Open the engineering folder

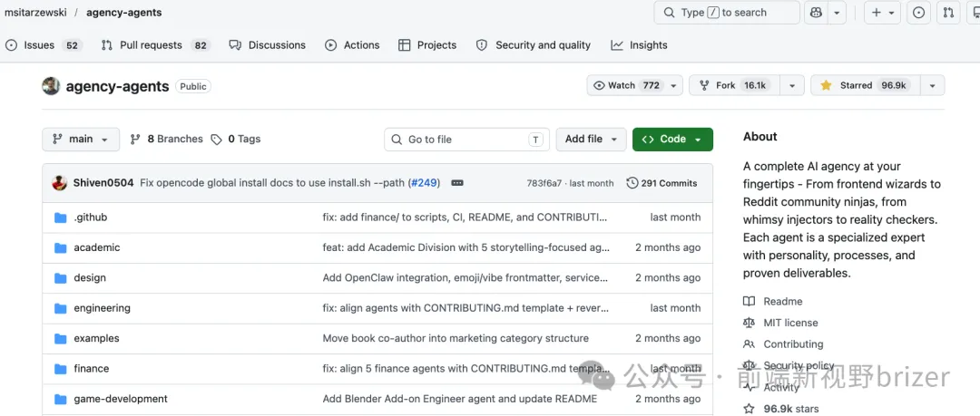tap(102, 308)
